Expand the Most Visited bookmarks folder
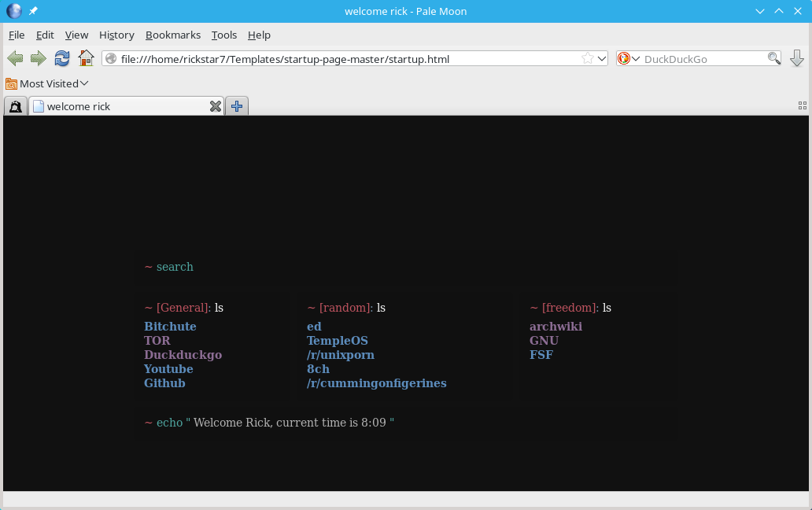The width and height of the screenshot is (812, 510). pyautogui.click(x=47, y=83)
